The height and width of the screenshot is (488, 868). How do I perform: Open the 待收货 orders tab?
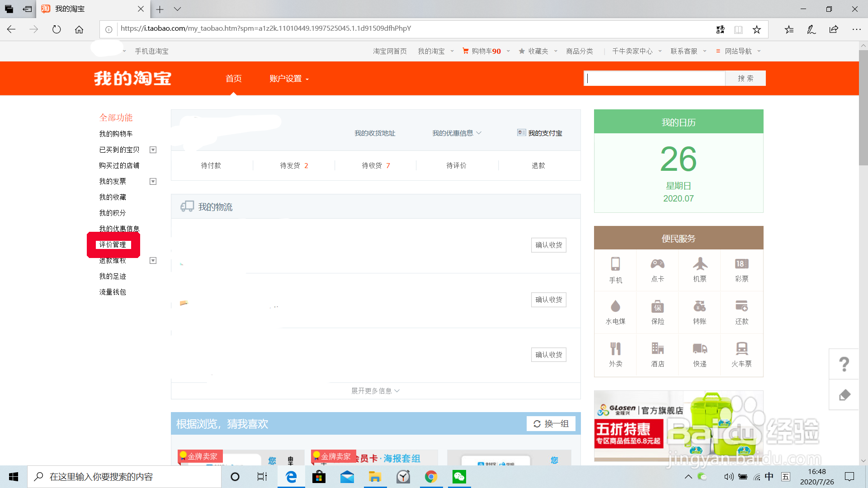coord(376,166)
